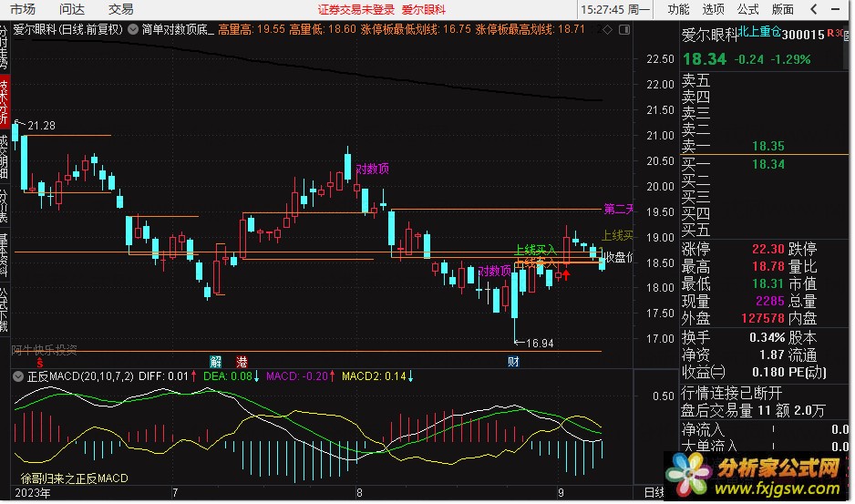Click the 22.50 price axis label

660,59
